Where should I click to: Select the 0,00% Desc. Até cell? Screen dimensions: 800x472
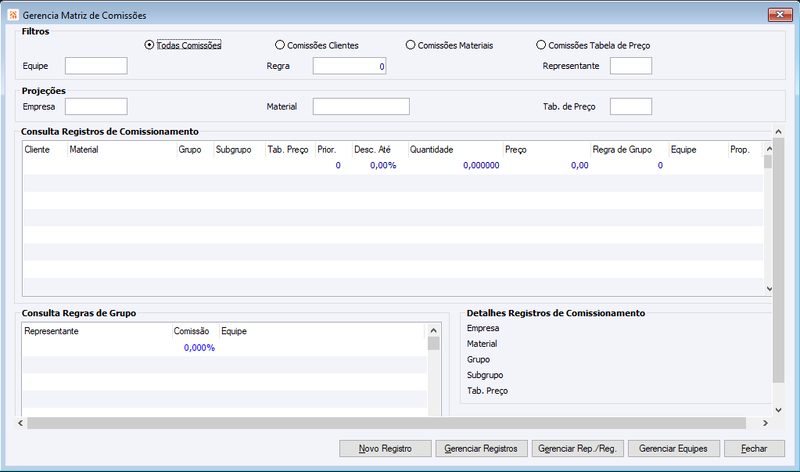coord(380,165)
